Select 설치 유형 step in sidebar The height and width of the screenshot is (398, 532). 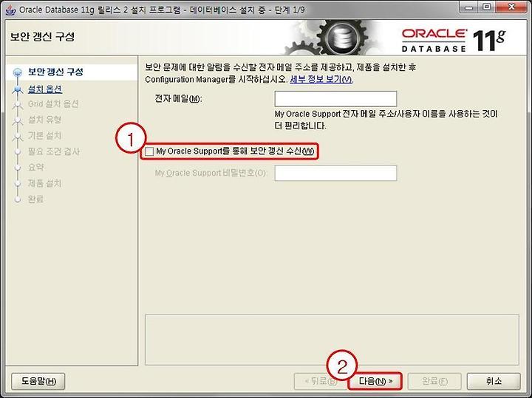coord(44,120)
